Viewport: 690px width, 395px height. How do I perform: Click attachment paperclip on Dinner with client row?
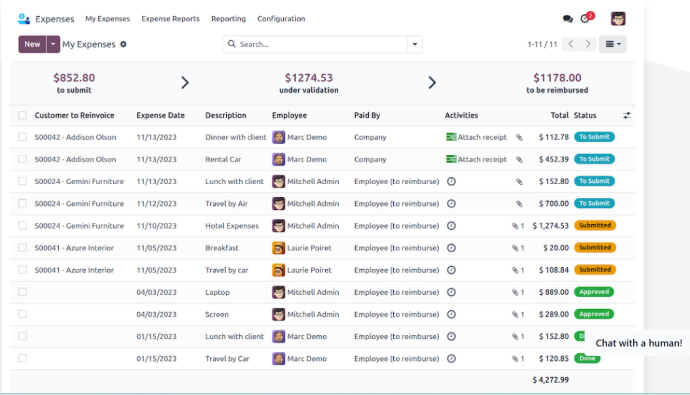coord(519,137)
